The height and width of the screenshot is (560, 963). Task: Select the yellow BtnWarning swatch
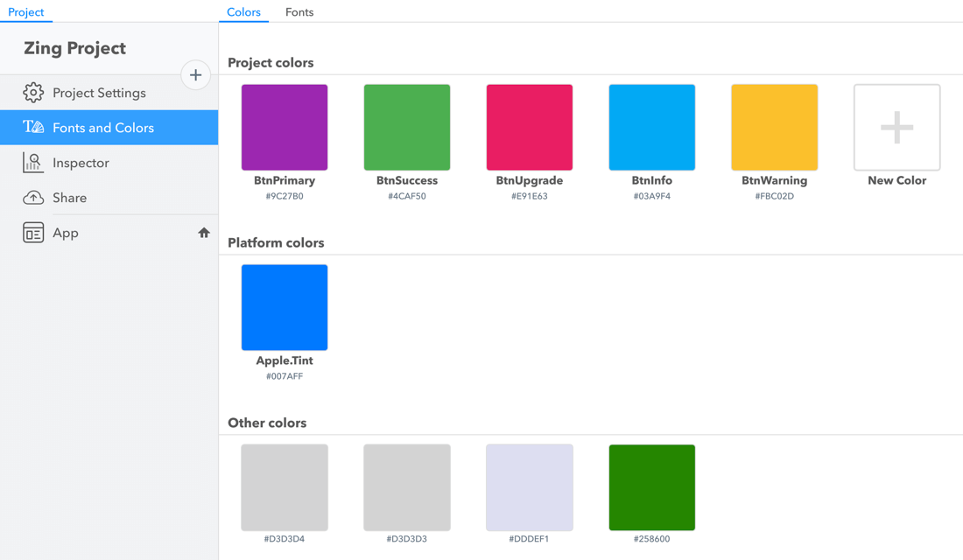tap(775, 128)
